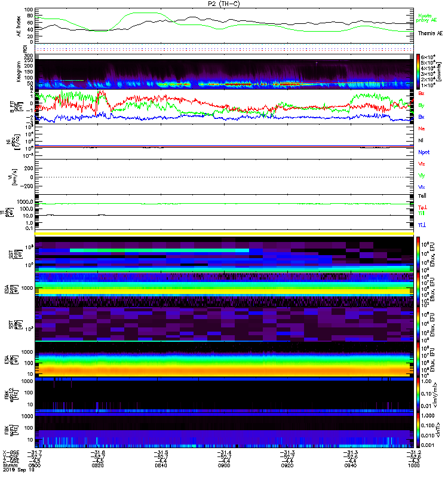Viewport: 448px width, 478px height.
Task: Click the "FBK scm1 [Hz]" axis label
Action: click(x=13, y=429)
